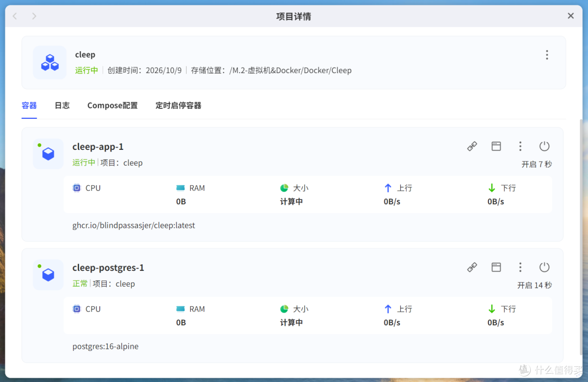Open the 定时启停容器 tab
Screen dimensions: 588x382
(x=179, y=105)
